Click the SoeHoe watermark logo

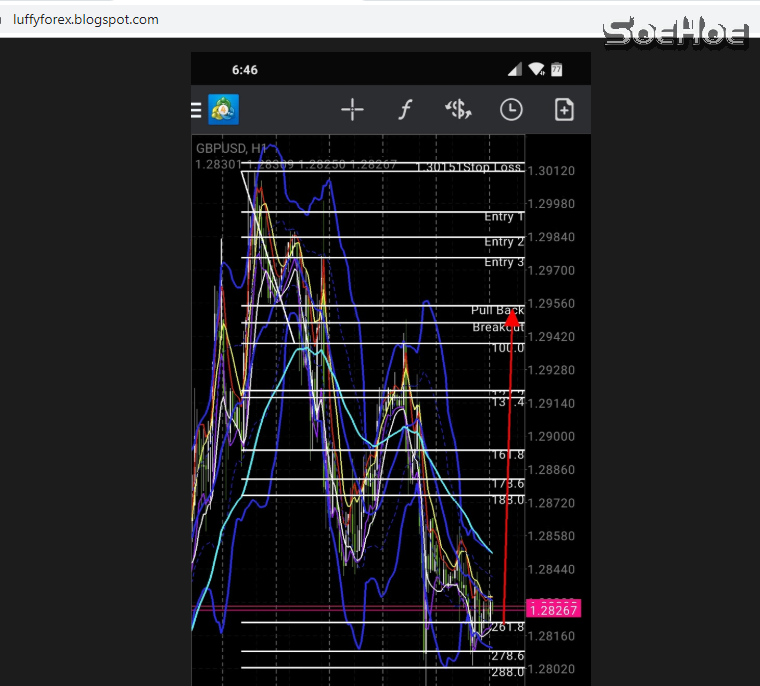point(676,33)
